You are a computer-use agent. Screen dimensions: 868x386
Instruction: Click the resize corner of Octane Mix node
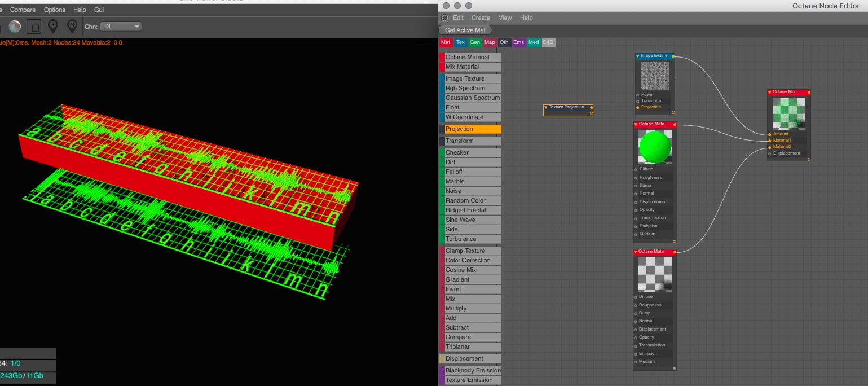pos(809,159)
